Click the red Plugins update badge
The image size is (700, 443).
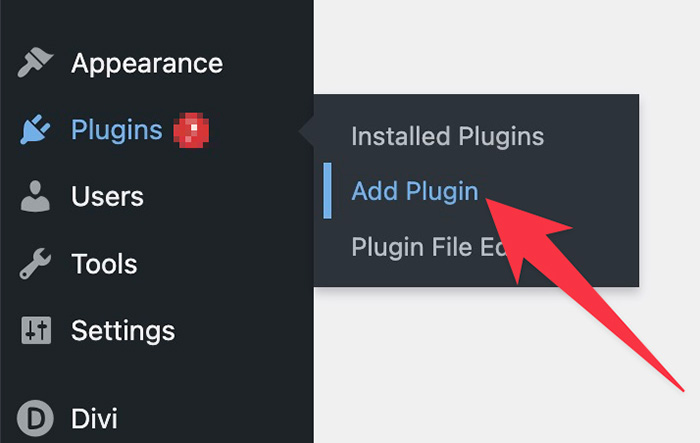pos(190,130)
